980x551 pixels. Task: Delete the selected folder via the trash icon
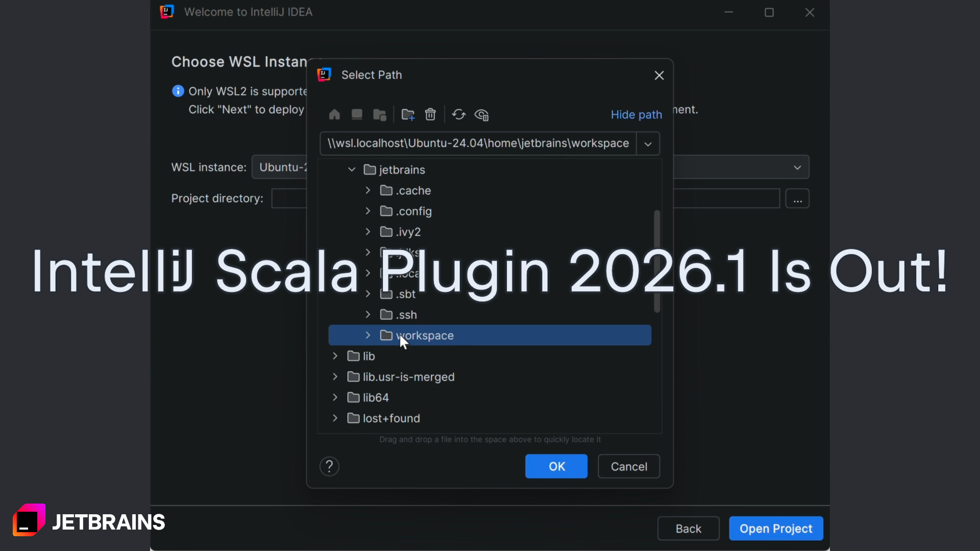(x=430, y=114)
